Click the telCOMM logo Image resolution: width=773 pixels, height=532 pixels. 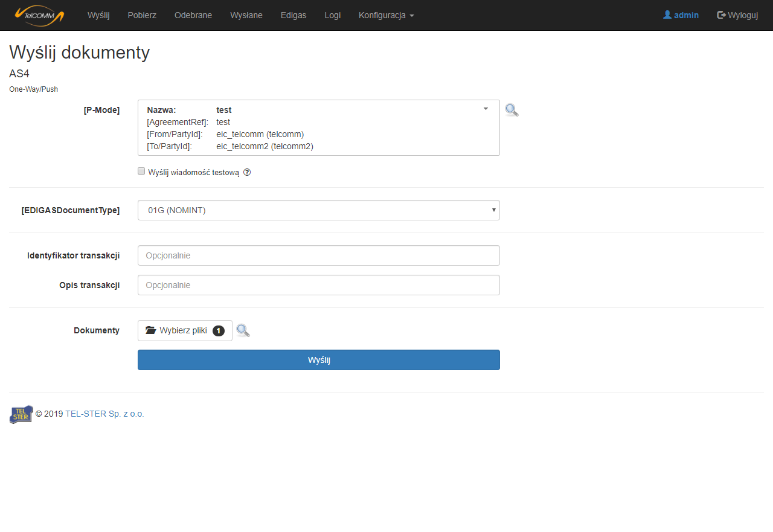click(39, 15)
